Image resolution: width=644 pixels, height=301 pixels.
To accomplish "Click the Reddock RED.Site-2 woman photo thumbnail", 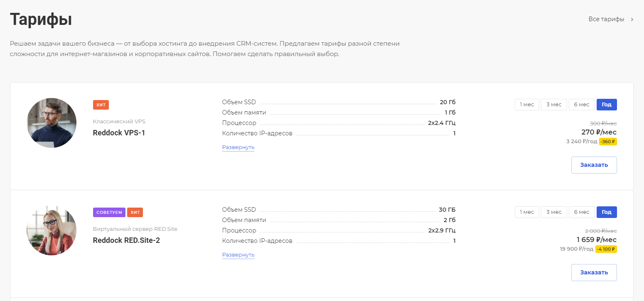I will click(52, 230).
